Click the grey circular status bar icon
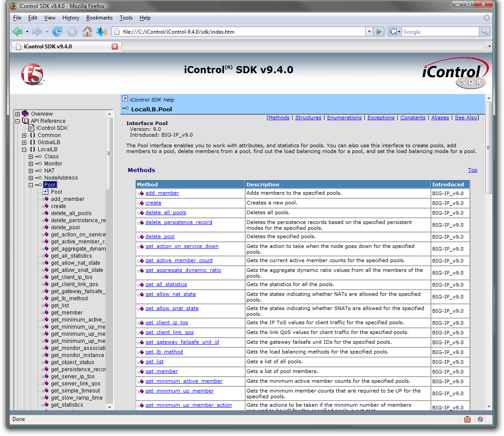The height and width of the screenshot is (436, 504). (x=481, y=419)
